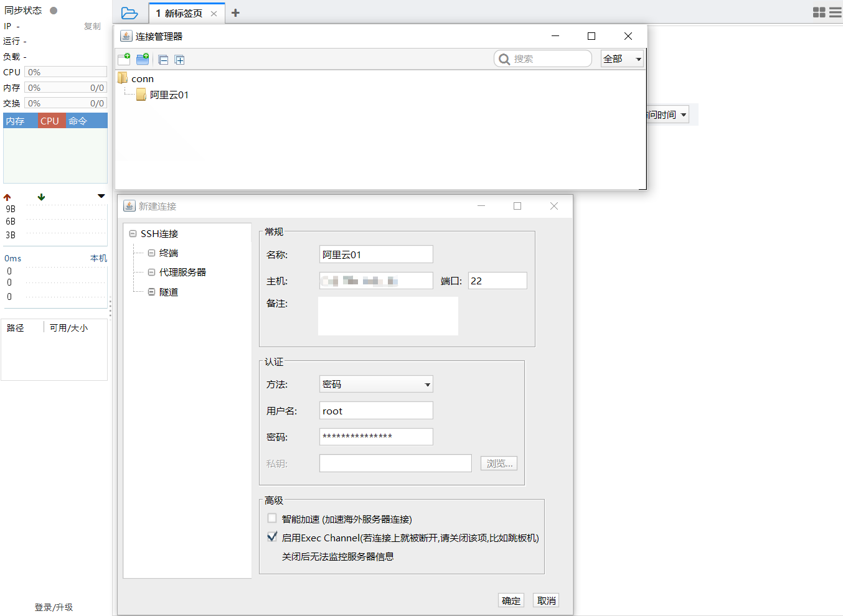Click the 同步状态 gray indicator dot
Screen dimensions: 843x616
(54, 11)
